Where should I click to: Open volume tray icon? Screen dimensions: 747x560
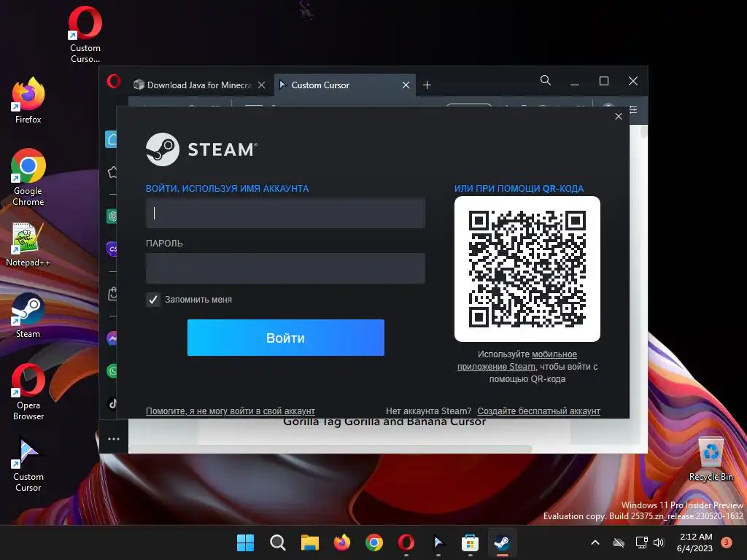659,542
